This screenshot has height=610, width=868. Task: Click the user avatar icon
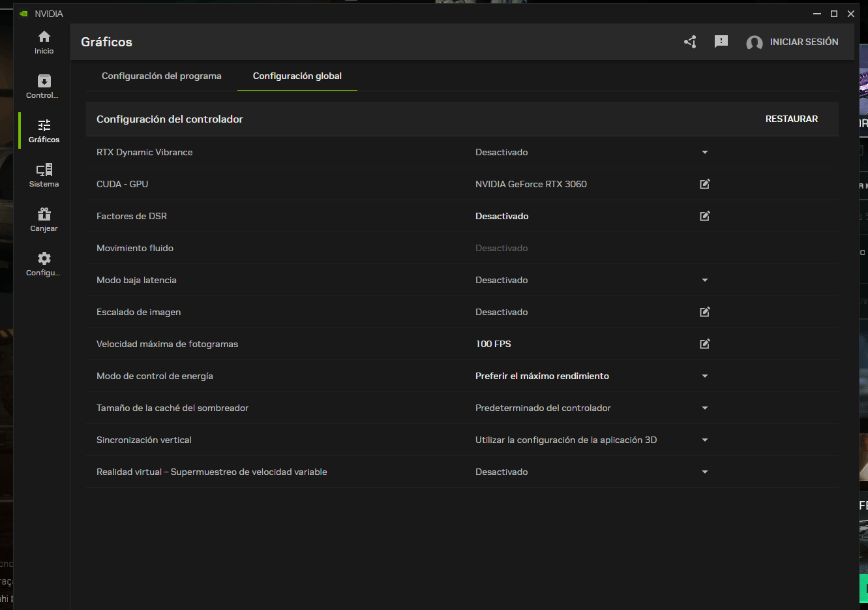point(755,42)
